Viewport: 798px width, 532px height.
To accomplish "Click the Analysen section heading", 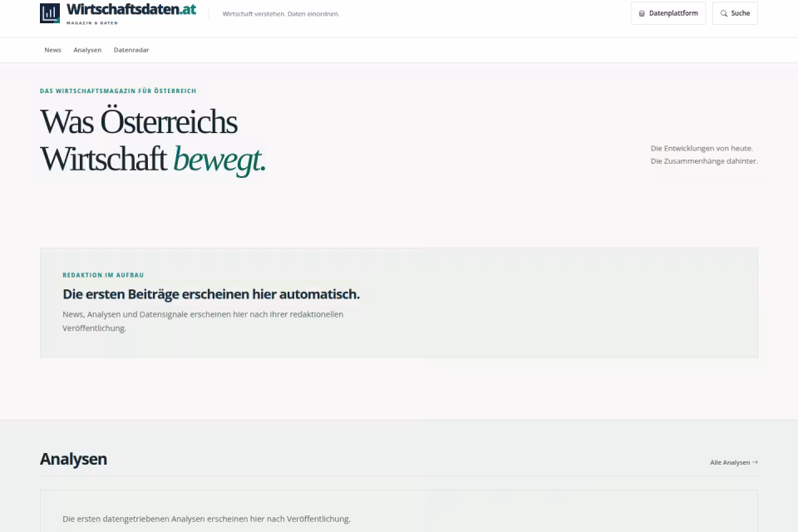I will [x=74, y=459].
